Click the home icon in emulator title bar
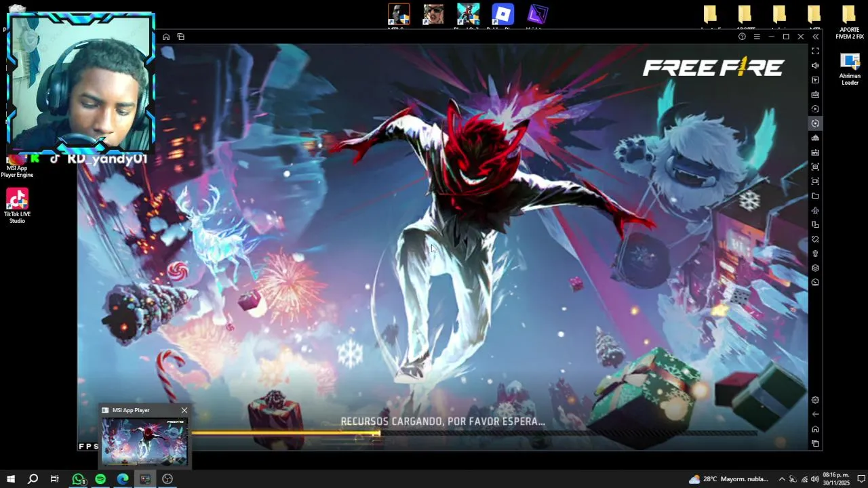Viewport: 868px width, 488px height. tap(166, 37)
